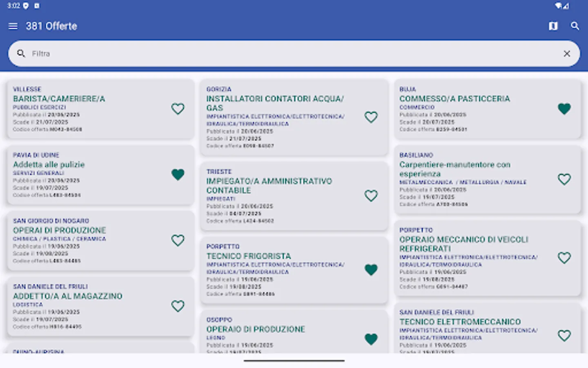Open the IMPIEGATO/A AMMINISTRATIVO CONTABILE title
The height and width of the screenshot is (368, 588).
(269, 186)
